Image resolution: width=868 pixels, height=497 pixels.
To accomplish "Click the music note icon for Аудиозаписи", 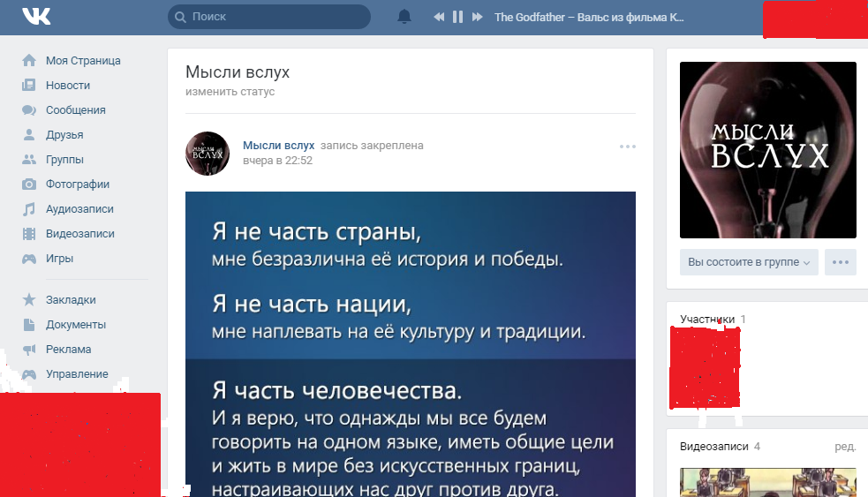I will pyautogui.click(x=29, y=208).
